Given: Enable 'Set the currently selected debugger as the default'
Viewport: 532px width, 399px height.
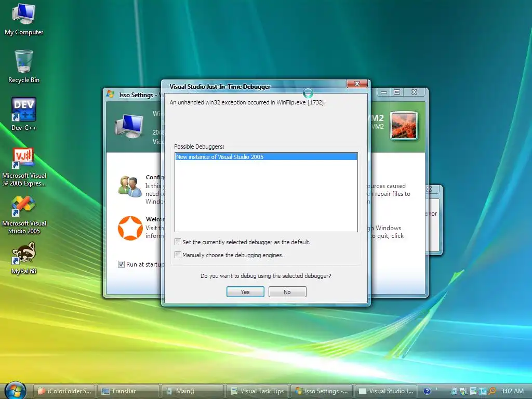Looking at the screenshot, I should click(178, 242).
